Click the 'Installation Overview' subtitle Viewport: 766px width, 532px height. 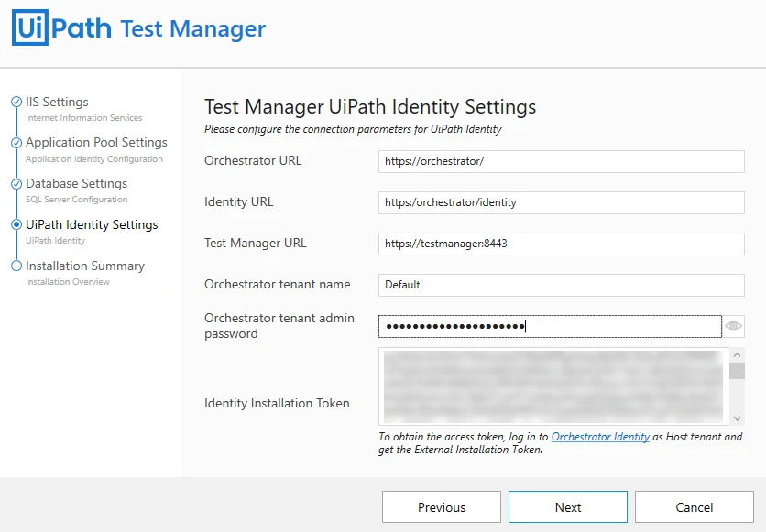point(68,282)
